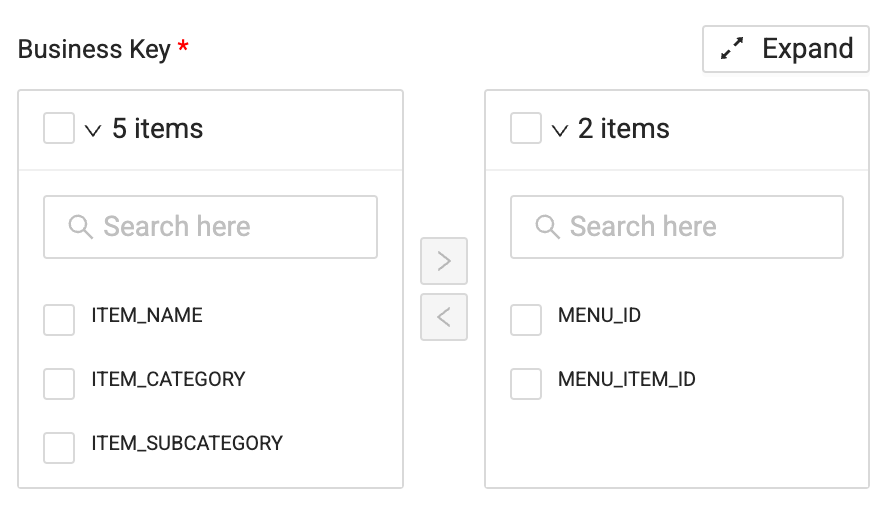Check the ITEM_NAME checkbox

click(x=59, y=320)
